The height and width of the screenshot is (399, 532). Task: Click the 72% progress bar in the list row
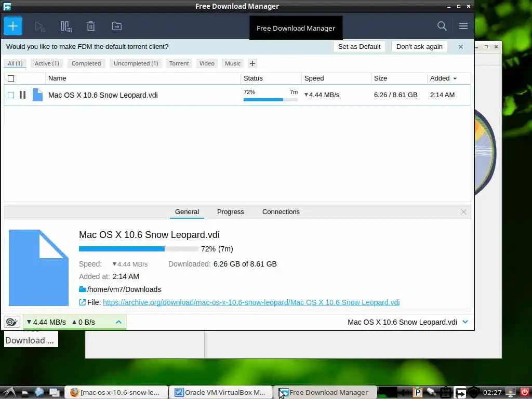point(270,100)
